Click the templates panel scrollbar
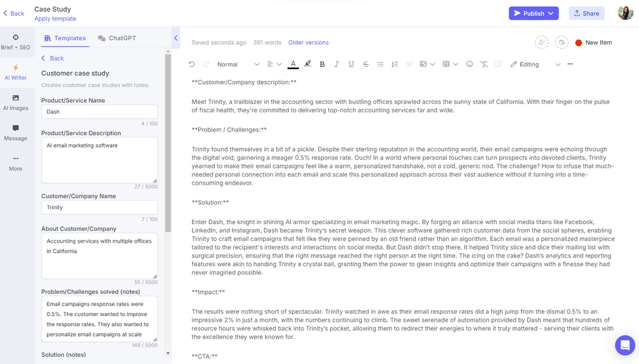639x364 pixels. pyautogui.click(x=168, y=142)
